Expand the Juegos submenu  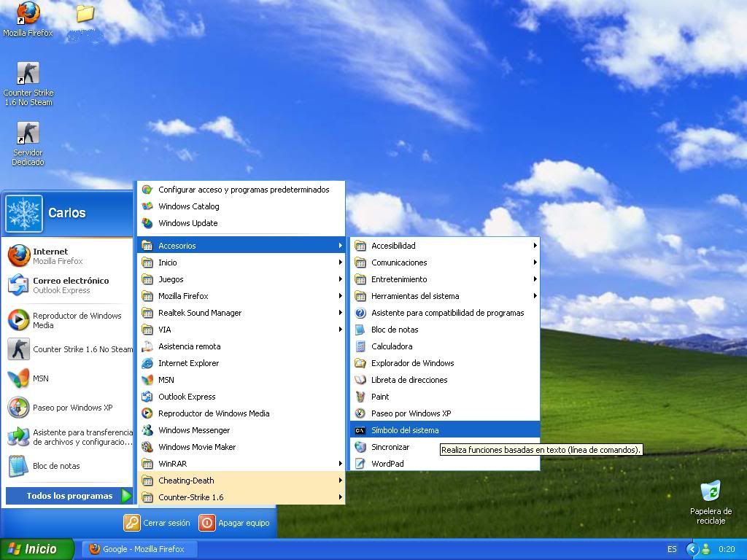point(241,279)
